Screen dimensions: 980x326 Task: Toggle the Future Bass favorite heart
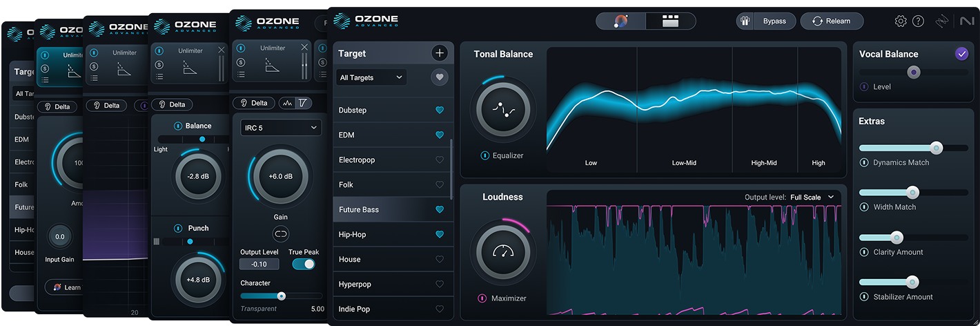[440, 209]
